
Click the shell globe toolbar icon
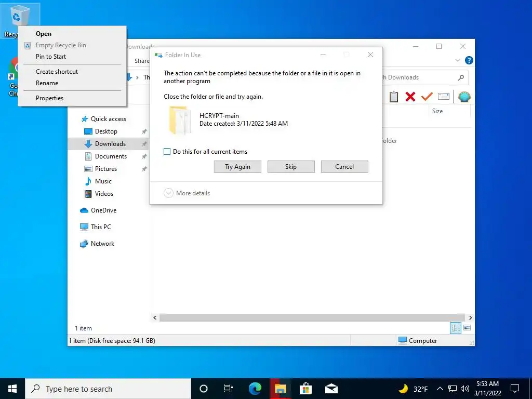click(x=464, y=97)
